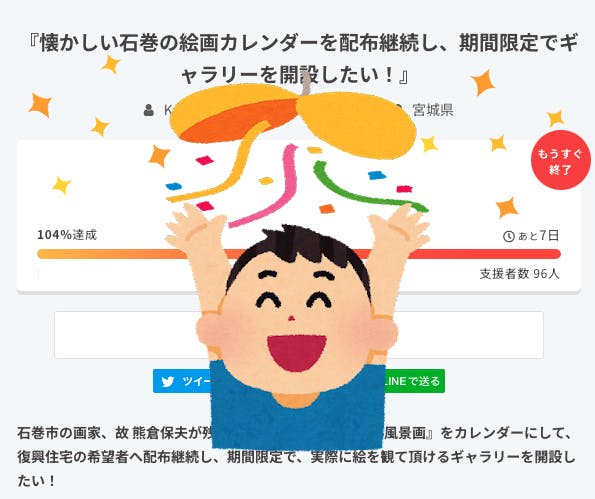
Task: Open the author name starting with K
Action: point(168,110)
